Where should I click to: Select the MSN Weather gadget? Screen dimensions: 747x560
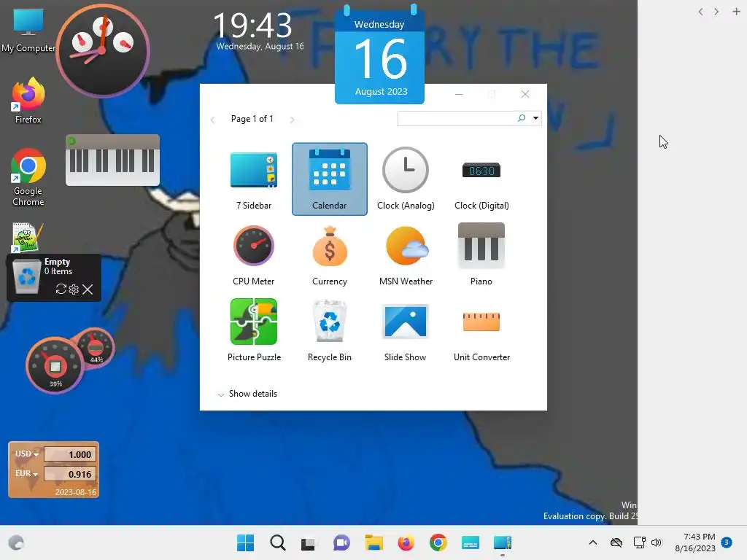(x=406, y=255)
